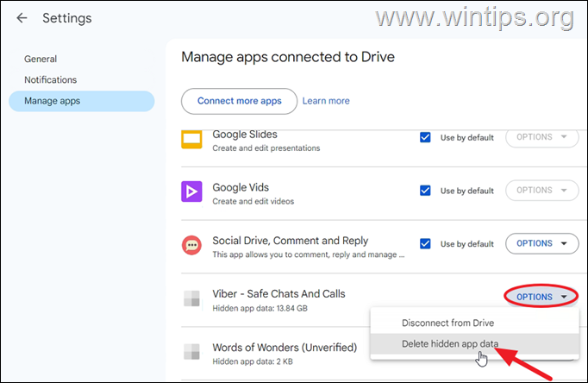Click Manage apps connected to Drive heading
588x383 pixels.
pyautogui.click(x=288, y=57)
